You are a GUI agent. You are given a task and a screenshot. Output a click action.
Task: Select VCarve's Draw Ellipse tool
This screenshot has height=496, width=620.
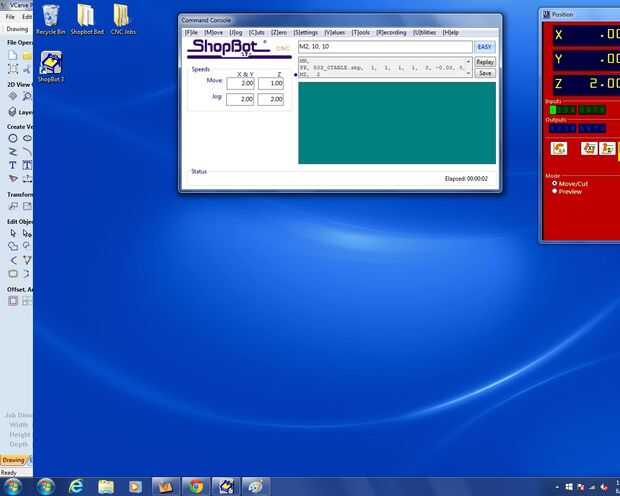click(27, 138)
